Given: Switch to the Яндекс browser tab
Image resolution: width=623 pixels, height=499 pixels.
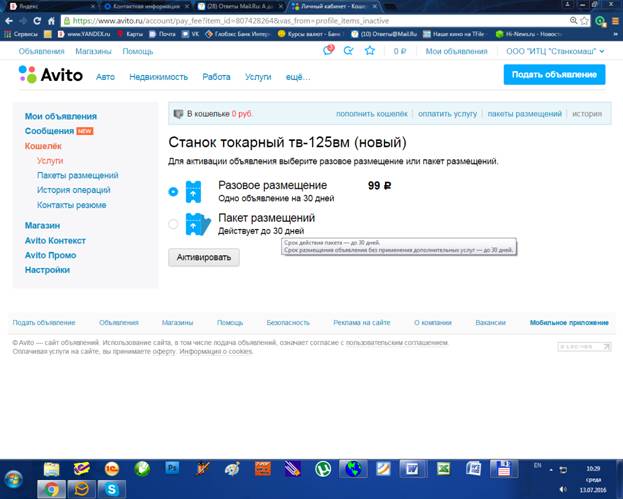Looking at the screenshot, I should click(x=50, y=6).
